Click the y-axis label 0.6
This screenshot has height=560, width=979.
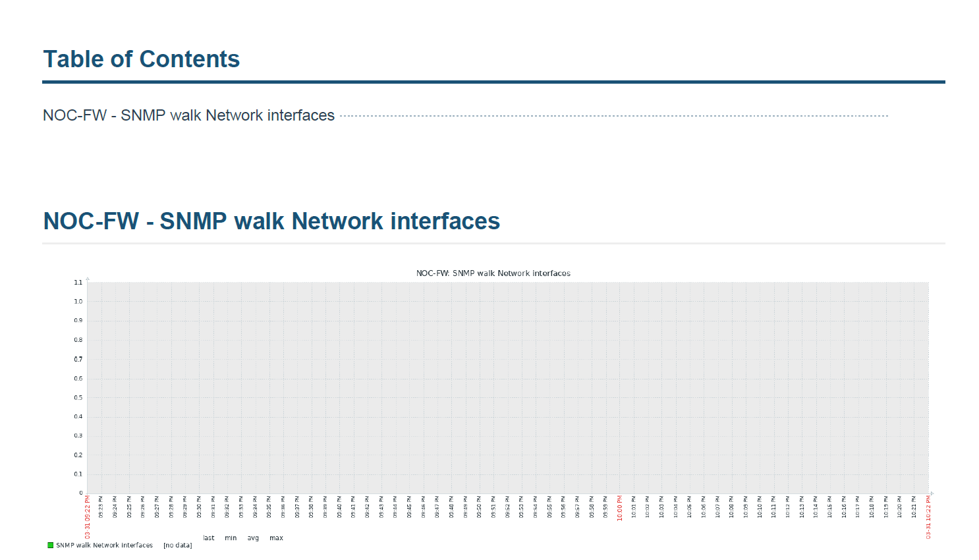[78, 379]
